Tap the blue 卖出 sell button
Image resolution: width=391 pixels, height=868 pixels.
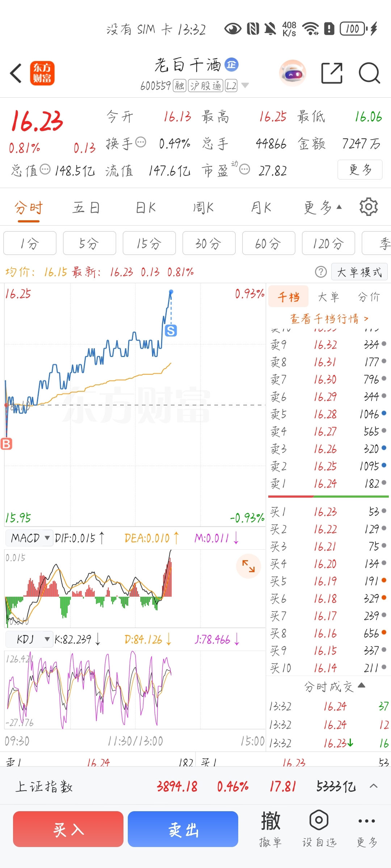click(183, 829)
